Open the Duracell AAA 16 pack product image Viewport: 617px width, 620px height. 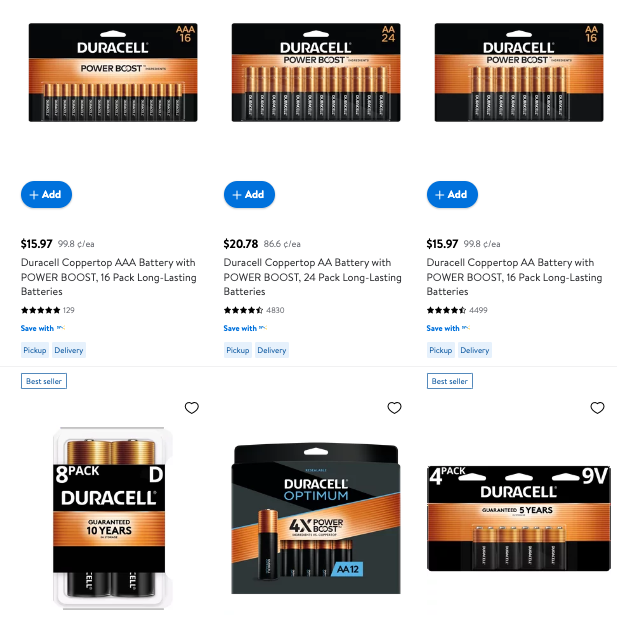113,72
